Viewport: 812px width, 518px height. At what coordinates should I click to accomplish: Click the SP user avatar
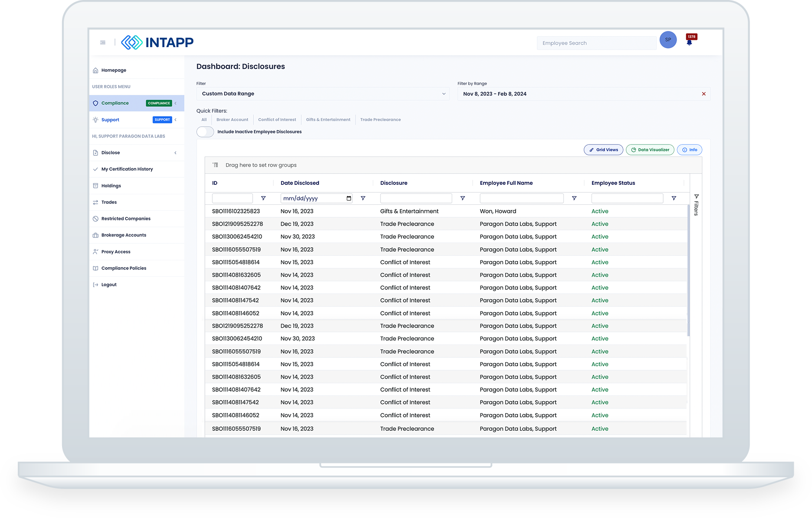(x=668, y=39)
